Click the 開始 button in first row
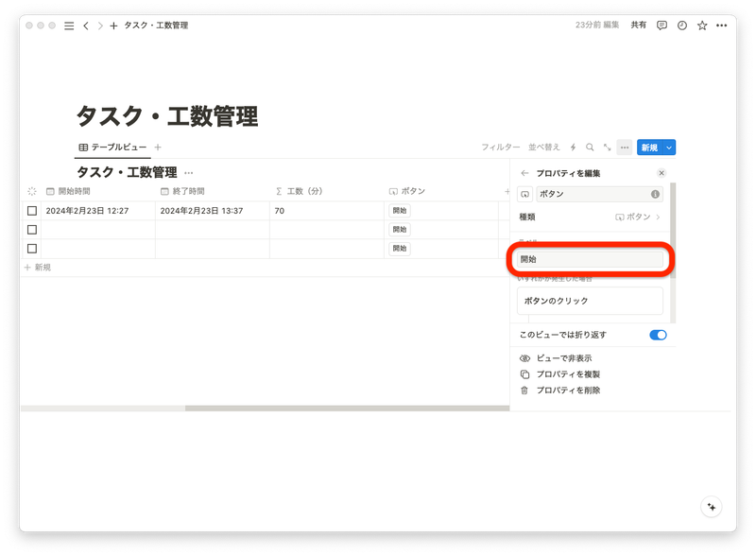Viewport: 756px width, 556px height. tap(398, 211)
